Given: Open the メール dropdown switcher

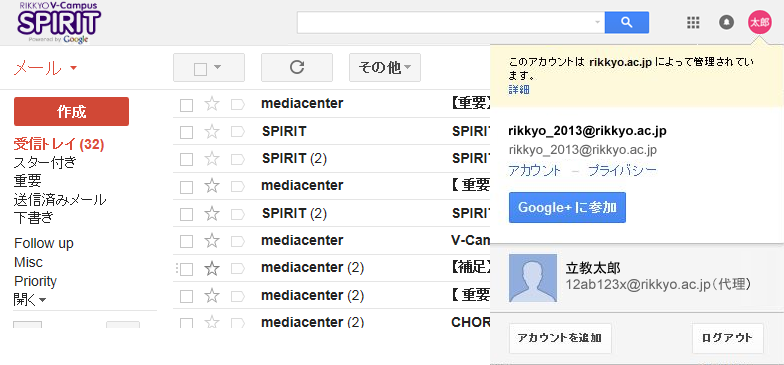Looking at the screenshot, I should (45, 68).
